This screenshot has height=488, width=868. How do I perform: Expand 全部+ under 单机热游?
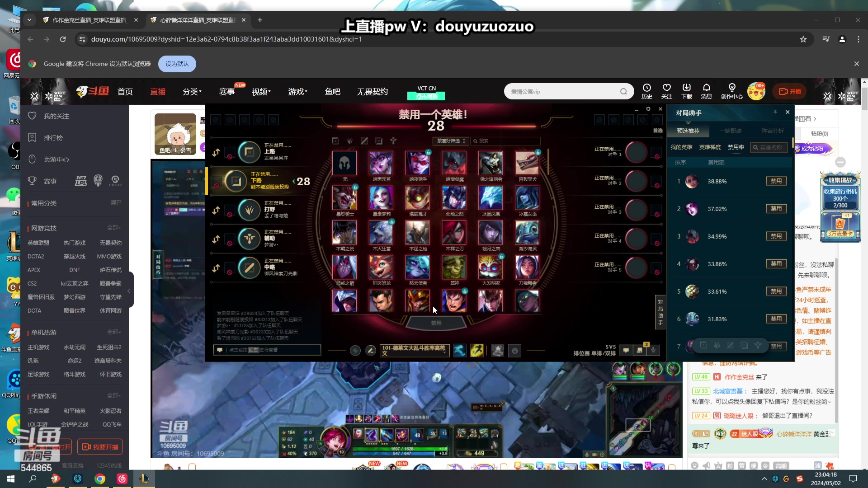click(114, 332)
